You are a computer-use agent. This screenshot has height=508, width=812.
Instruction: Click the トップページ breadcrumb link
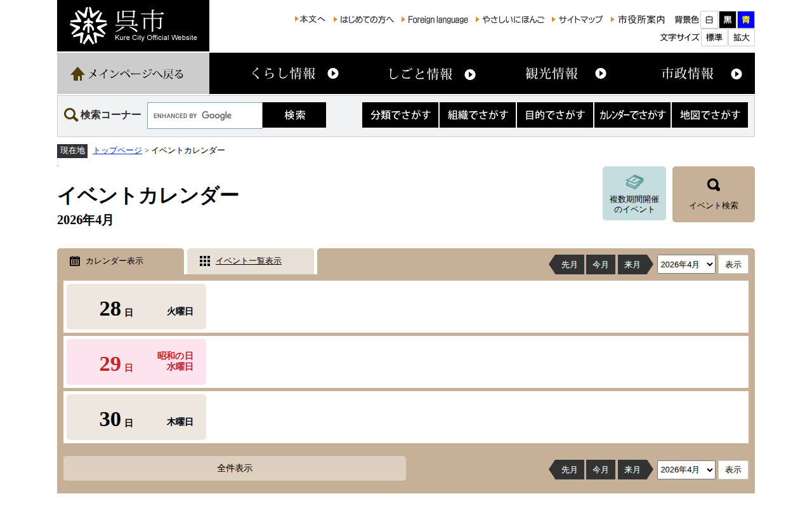coord(117,150)
